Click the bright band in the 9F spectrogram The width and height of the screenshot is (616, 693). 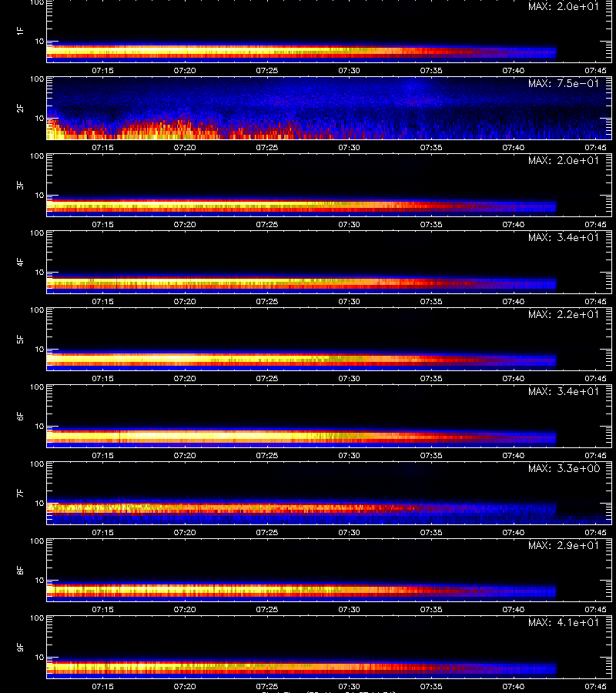pos(301,668)
